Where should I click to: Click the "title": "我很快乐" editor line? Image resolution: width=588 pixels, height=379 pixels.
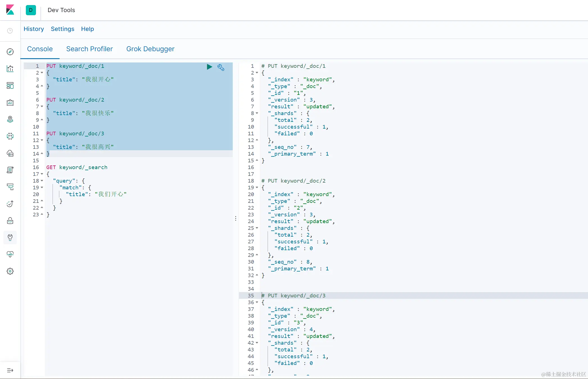(x=83, y=113)
